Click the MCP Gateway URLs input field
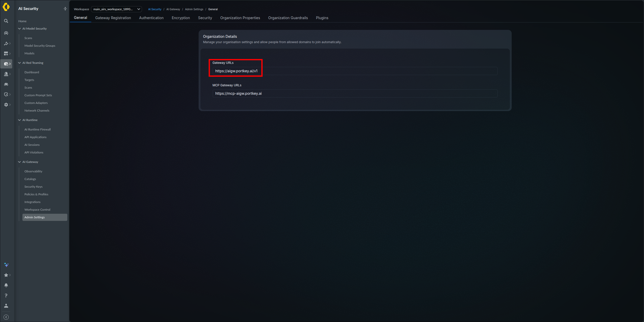 click(355, 94)
